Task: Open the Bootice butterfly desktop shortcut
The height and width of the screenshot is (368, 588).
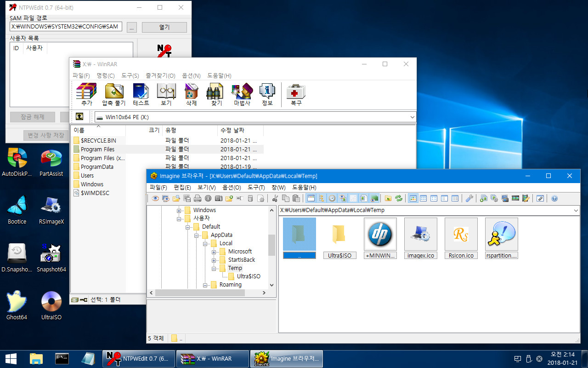Action: [17, 210]
